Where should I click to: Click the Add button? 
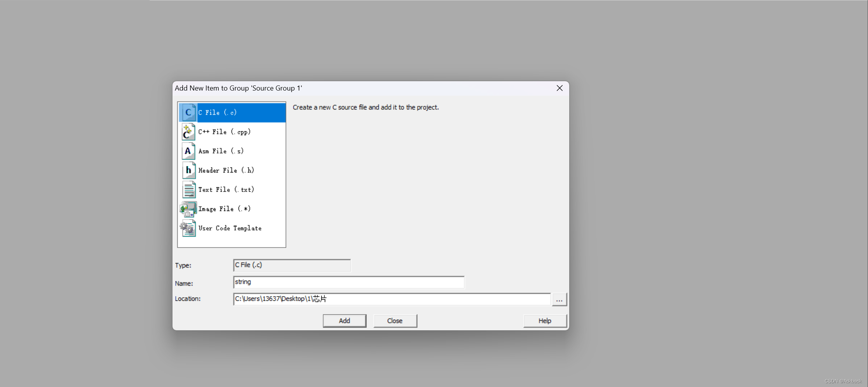[x=345, y=321]
